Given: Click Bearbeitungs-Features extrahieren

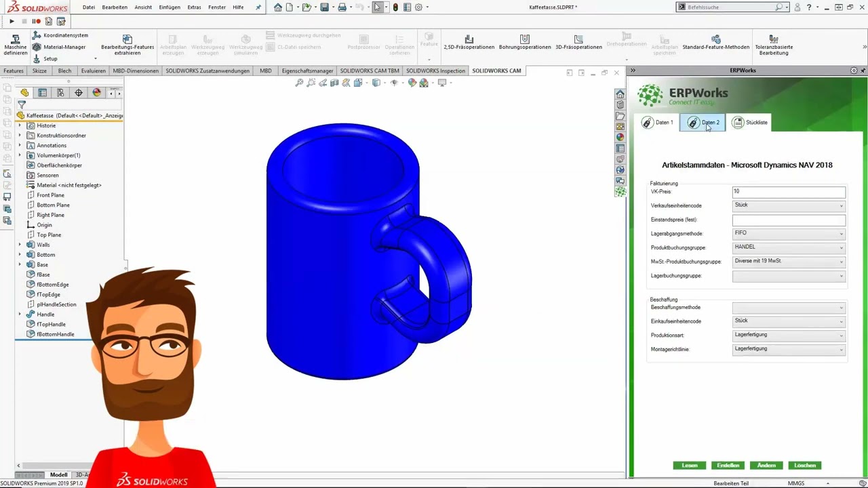Looking at the screenshot, I should pyautogui.click(x=127, y=45).
